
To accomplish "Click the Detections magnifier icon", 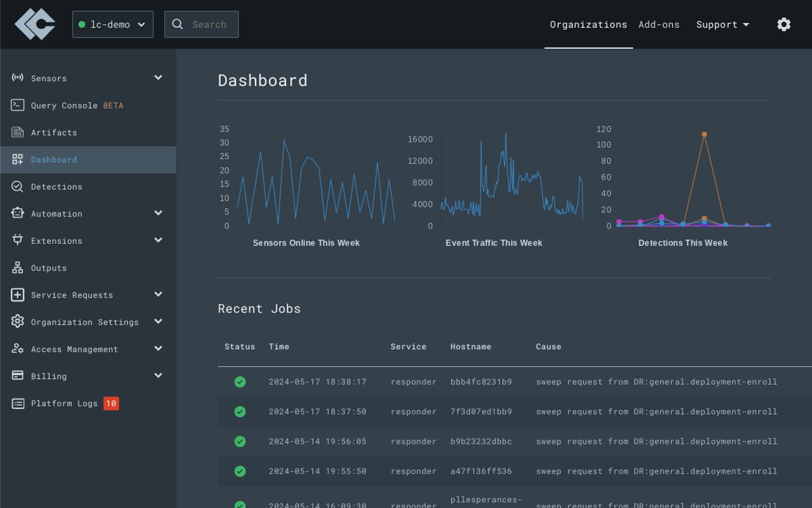I will (x=18, y=187).
